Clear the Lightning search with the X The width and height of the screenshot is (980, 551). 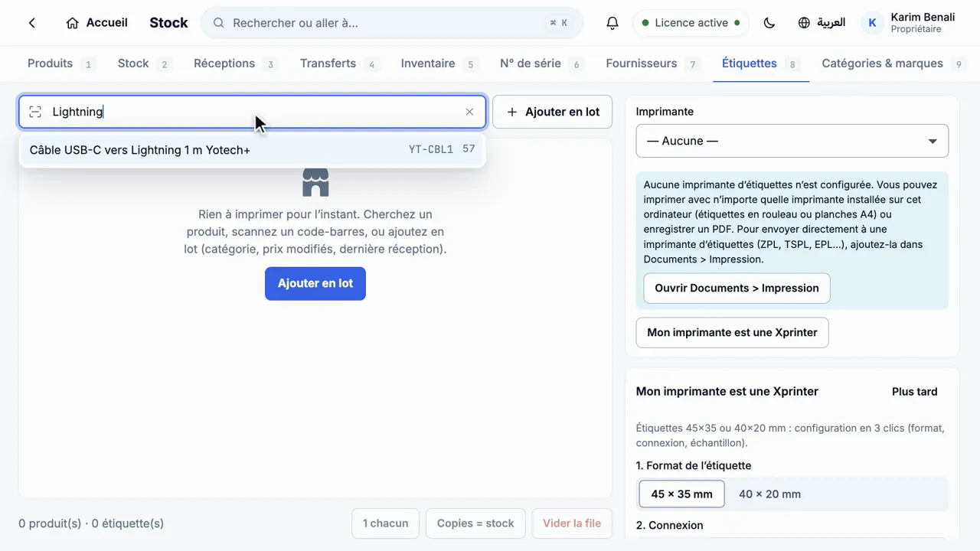469,112
